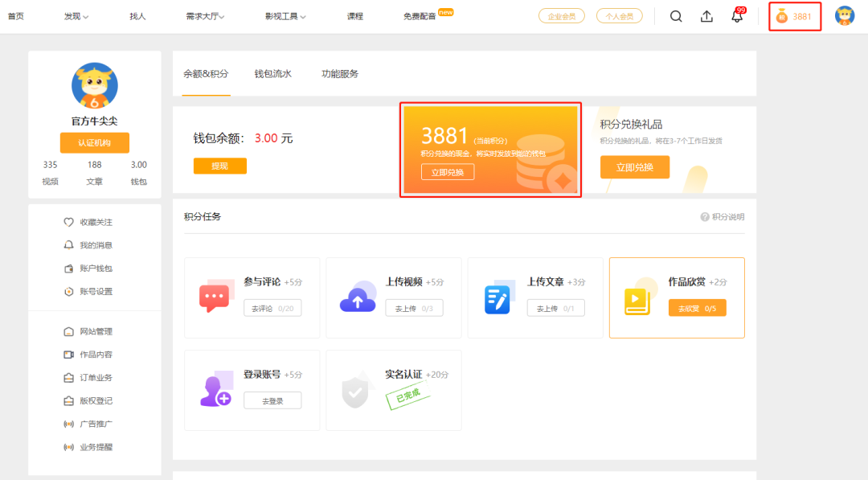Click the 作品欣赏 yellow play icon
This screenshot has height=480, width=868.
(637, 300)
